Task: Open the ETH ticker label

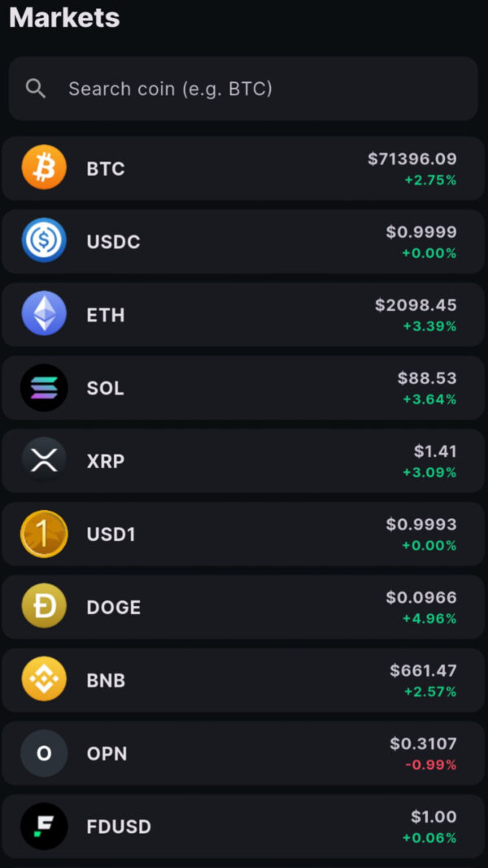Action: click(x=106, y=315)
